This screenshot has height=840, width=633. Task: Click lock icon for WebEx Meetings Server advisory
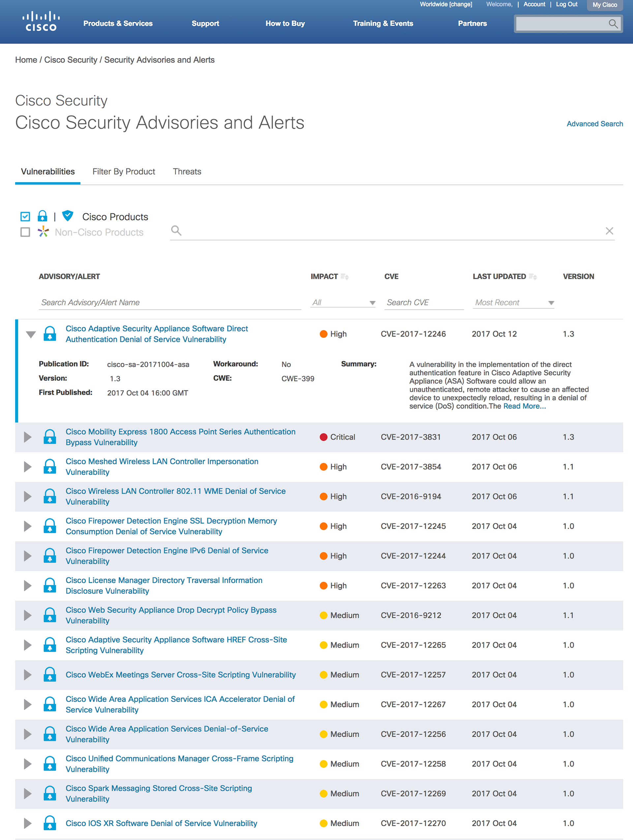50,675
